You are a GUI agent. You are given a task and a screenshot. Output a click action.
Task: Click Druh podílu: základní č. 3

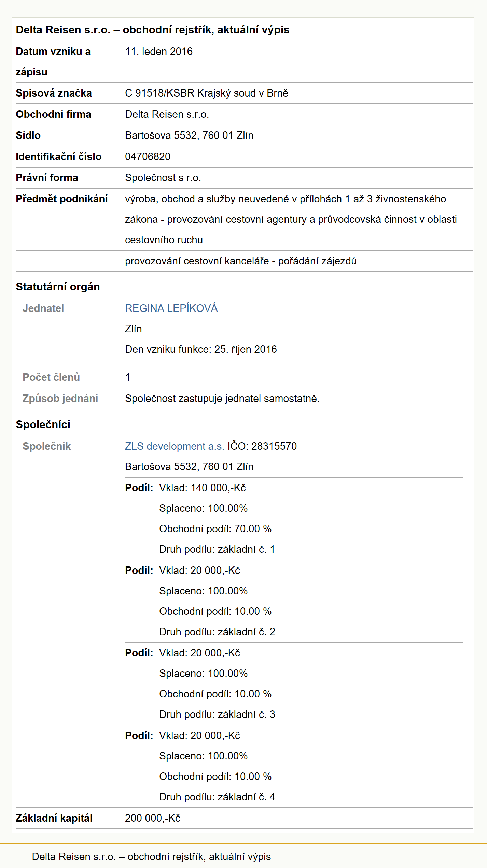point(217,714)
